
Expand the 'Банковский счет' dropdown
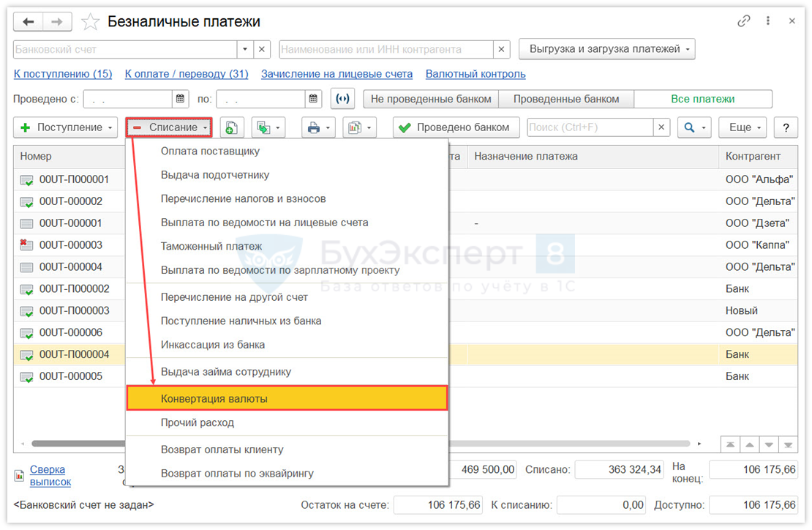pyautogui.click(x=245, y=50)
